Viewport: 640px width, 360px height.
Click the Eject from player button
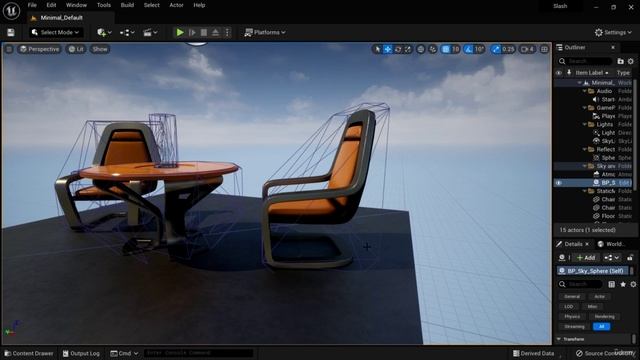coord(216,32)
